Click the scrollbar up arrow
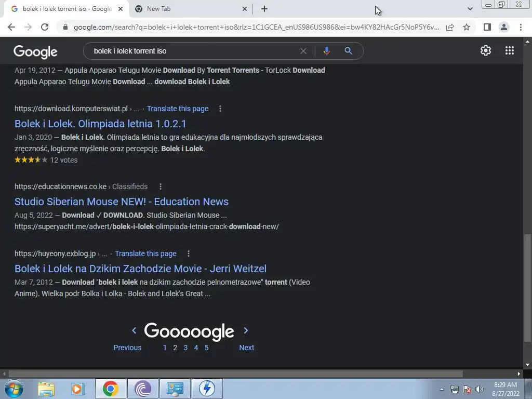 click(x=527, y=41)
